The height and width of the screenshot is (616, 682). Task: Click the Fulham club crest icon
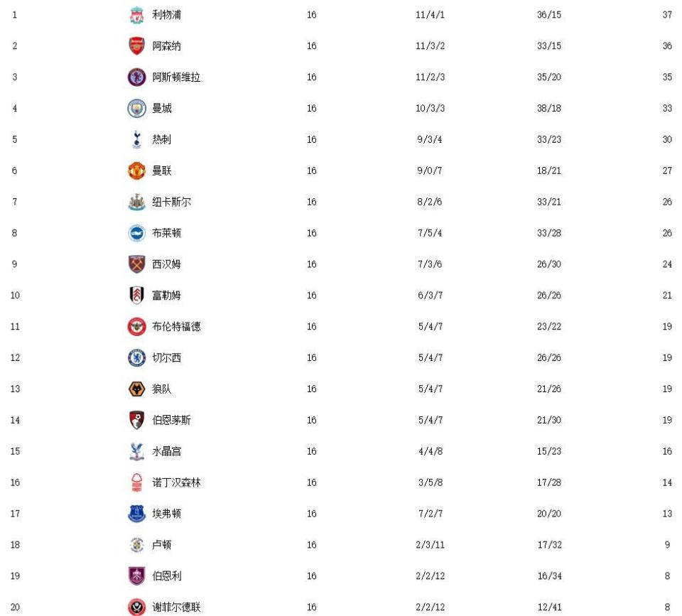click(x=136, y=296)
